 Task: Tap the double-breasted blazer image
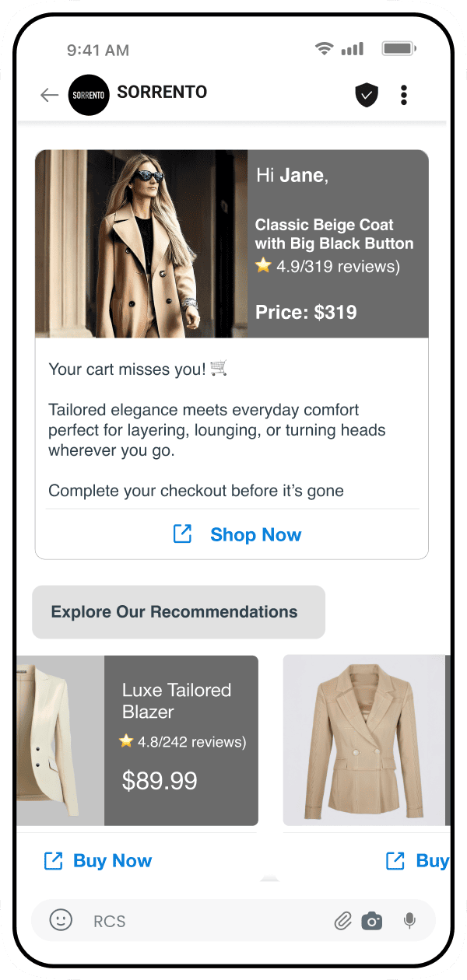tap(363, 739)
